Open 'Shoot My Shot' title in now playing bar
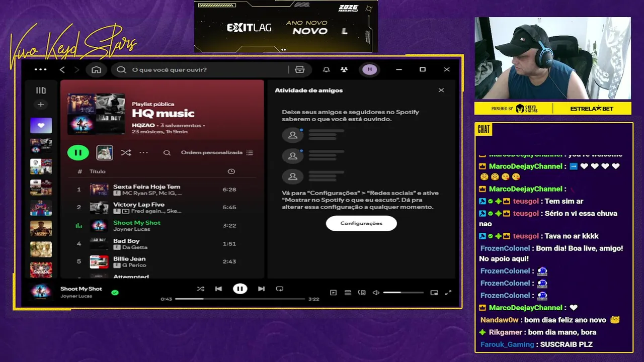 tap(81, 289)
